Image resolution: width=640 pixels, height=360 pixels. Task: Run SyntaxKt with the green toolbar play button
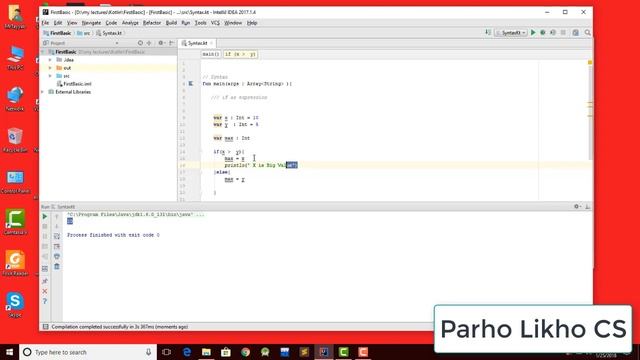[533, 33]
